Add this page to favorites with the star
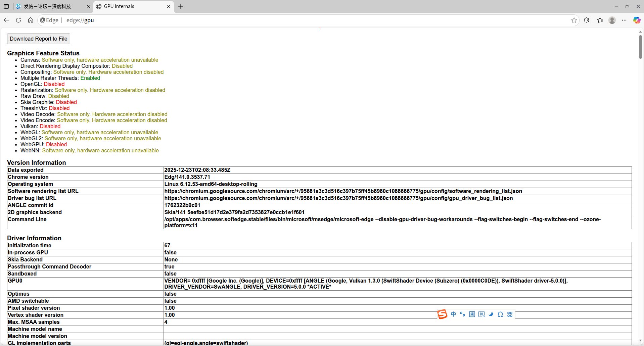 tap(574, 20)
